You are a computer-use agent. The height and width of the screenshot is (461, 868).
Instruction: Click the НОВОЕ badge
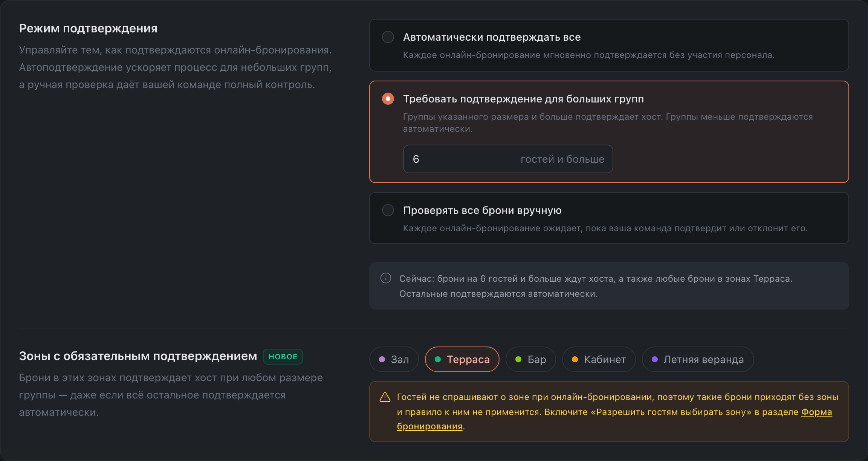tap(283, 357)
